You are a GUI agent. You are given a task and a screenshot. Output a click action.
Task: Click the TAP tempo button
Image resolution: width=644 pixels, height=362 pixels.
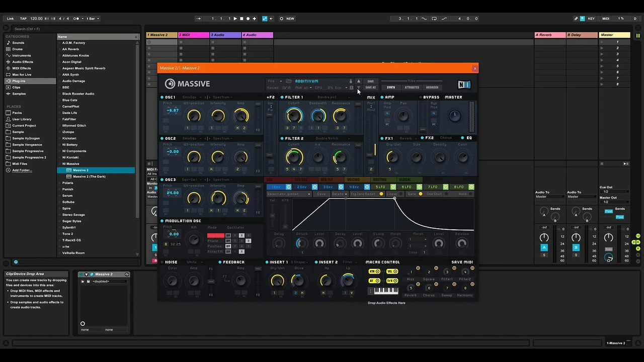pyautogui.click(x=23, y=19)
